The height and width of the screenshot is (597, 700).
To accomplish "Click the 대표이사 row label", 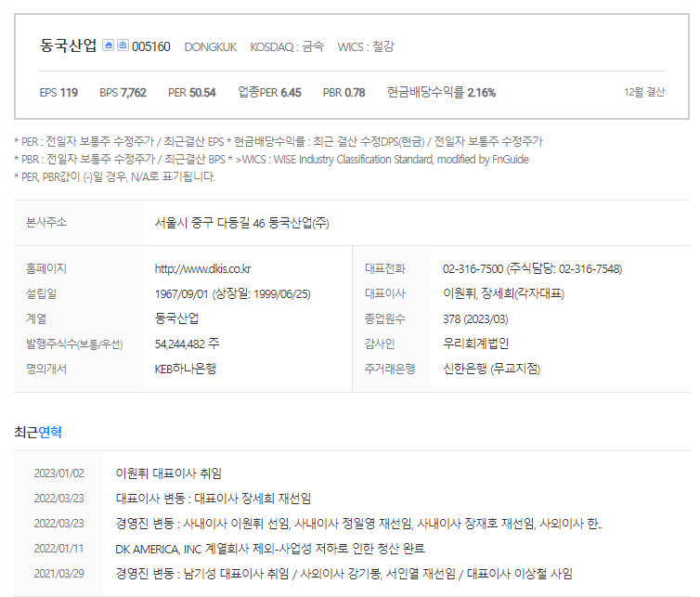I will 385,293.
